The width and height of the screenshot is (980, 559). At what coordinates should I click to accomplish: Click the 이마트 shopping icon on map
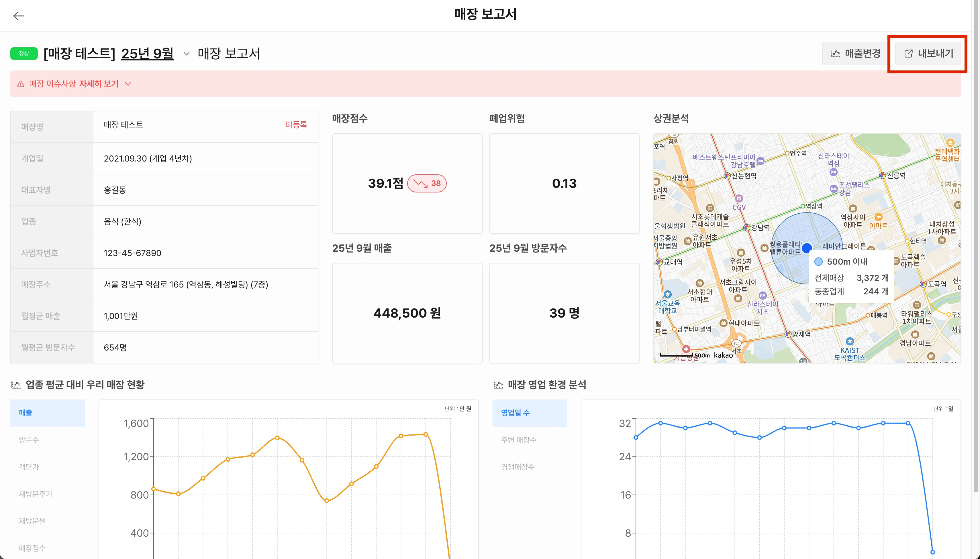coord(878,217)
